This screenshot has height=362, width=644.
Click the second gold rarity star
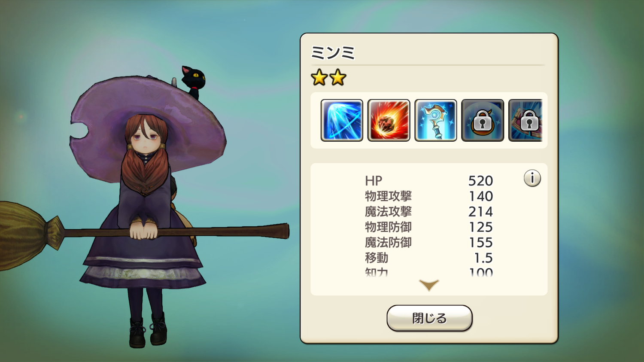click(x=338, y=78)
